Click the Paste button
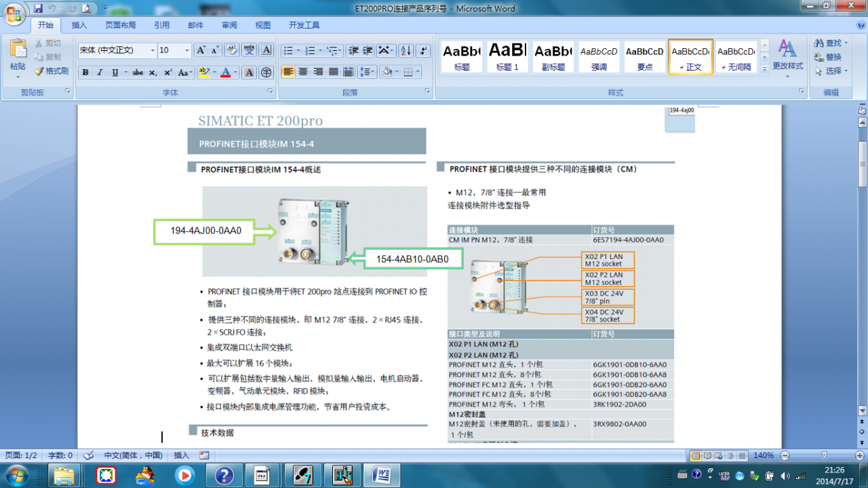This screenshot has width=868, height=488. pyautogui.click(x=18, y=57)
